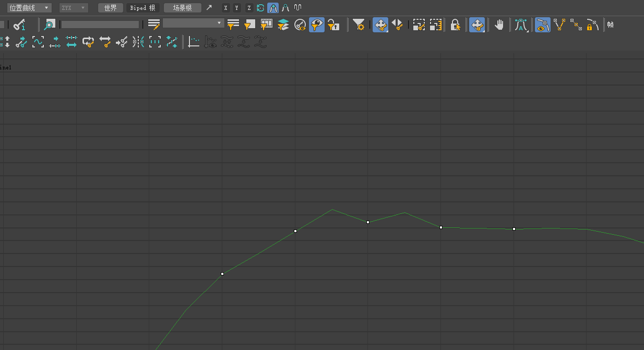Click the empty track name input field

[x=100, y=25]
